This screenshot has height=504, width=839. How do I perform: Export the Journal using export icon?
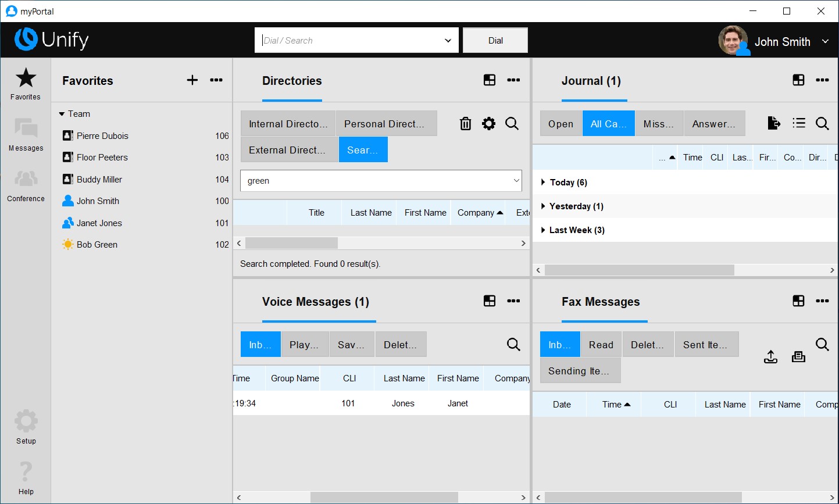tap(774, 123)
